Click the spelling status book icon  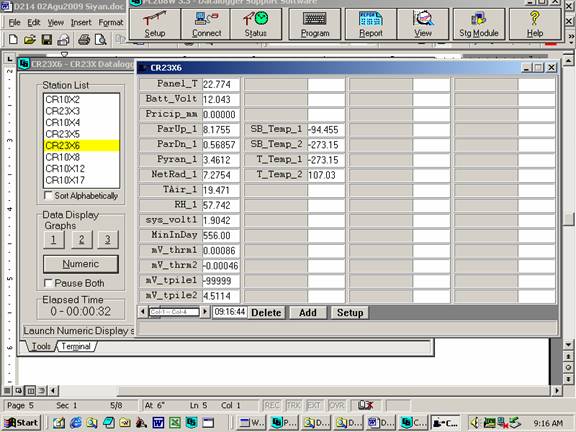pos(366,405)
